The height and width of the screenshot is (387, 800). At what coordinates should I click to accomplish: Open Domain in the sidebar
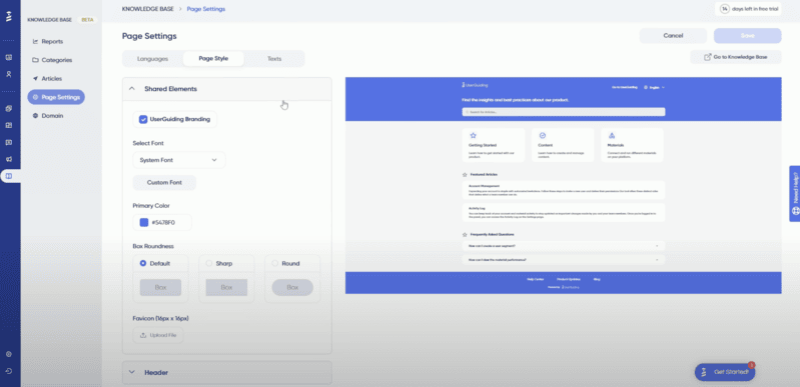52,116
